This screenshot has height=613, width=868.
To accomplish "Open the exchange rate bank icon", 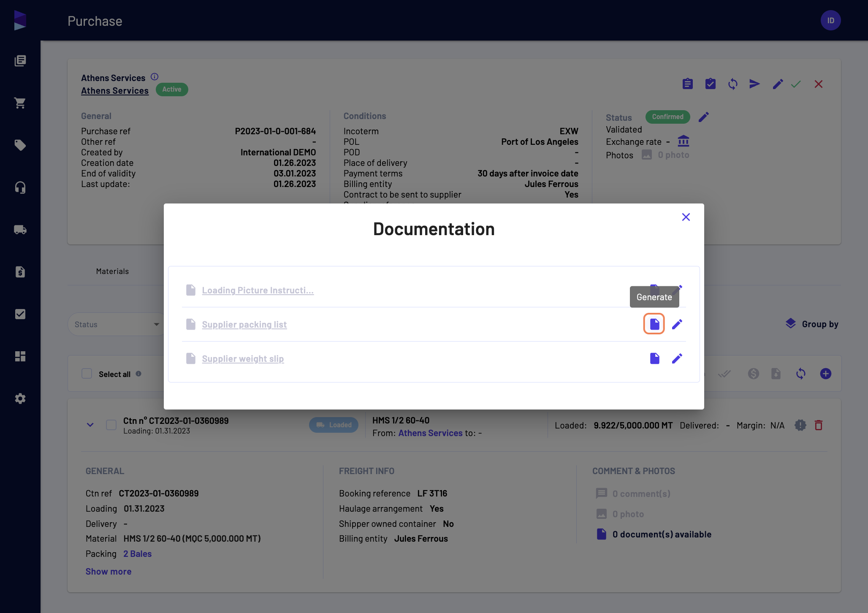I will (683, 141).
